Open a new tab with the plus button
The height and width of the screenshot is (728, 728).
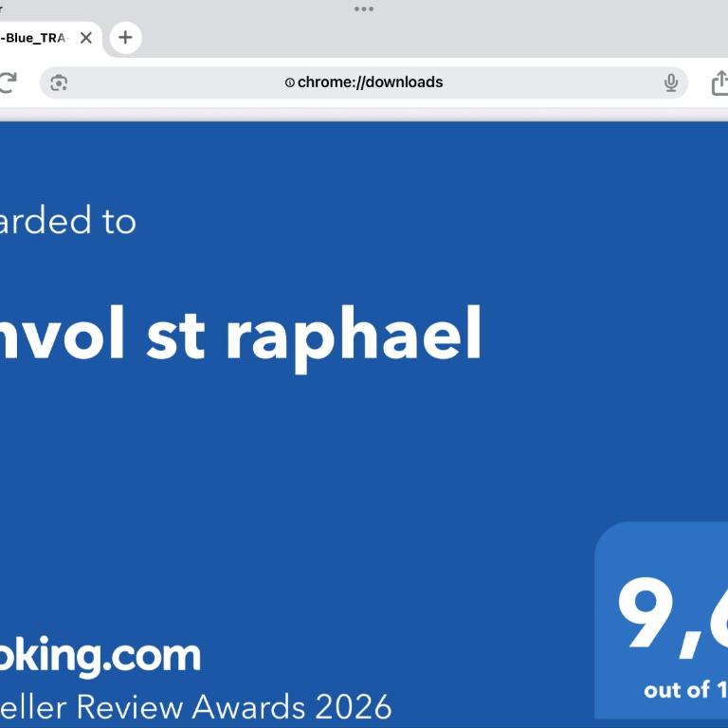tap(125, 38)
